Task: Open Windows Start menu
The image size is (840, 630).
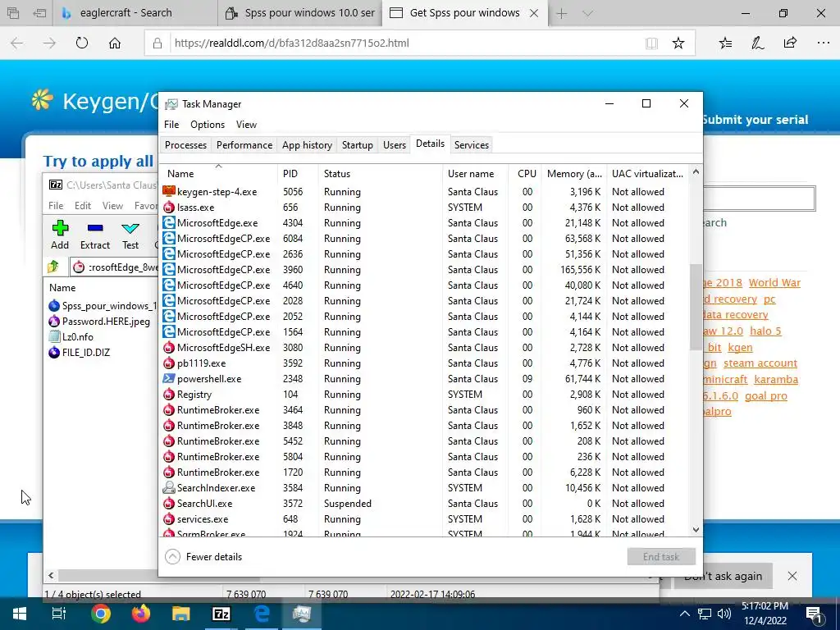Action: click(20, 614)
